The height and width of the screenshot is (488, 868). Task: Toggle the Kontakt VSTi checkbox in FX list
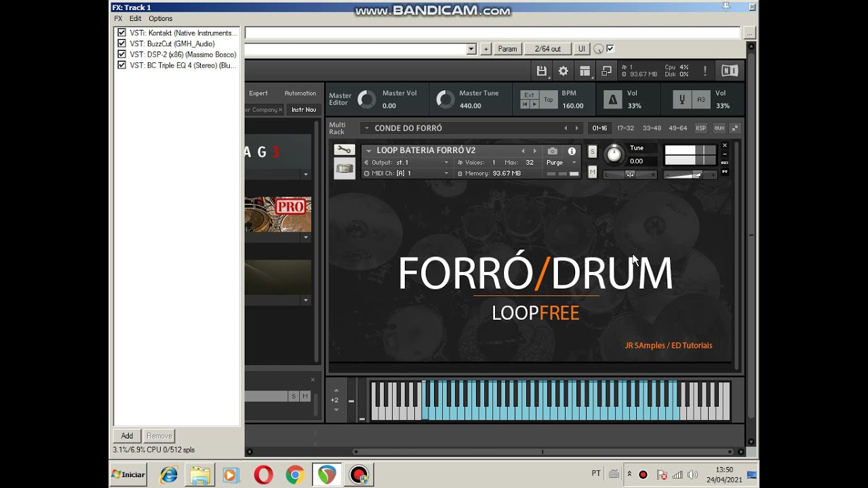coord(121,33)
